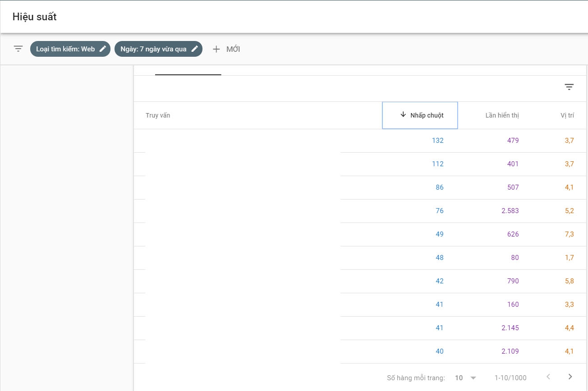Select the clicks value 48
Screen dimensions: 588x391
440,258
